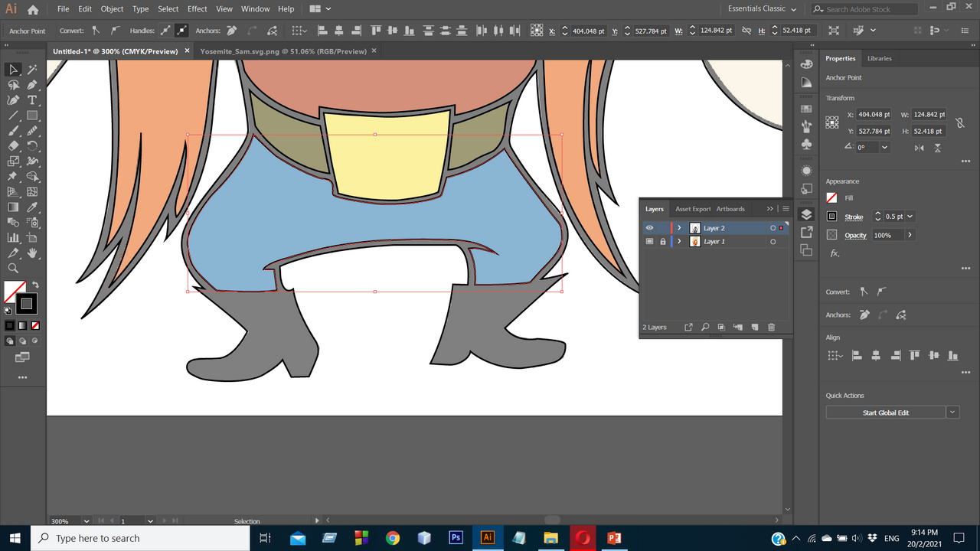Hide Layer 2 with eye icon

click(649, 228)
